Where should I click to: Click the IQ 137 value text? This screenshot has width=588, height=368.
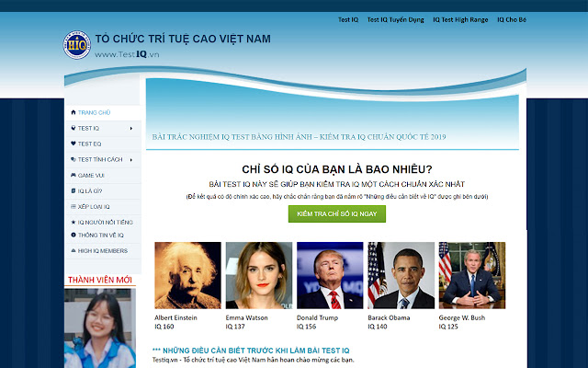[235, 327]
